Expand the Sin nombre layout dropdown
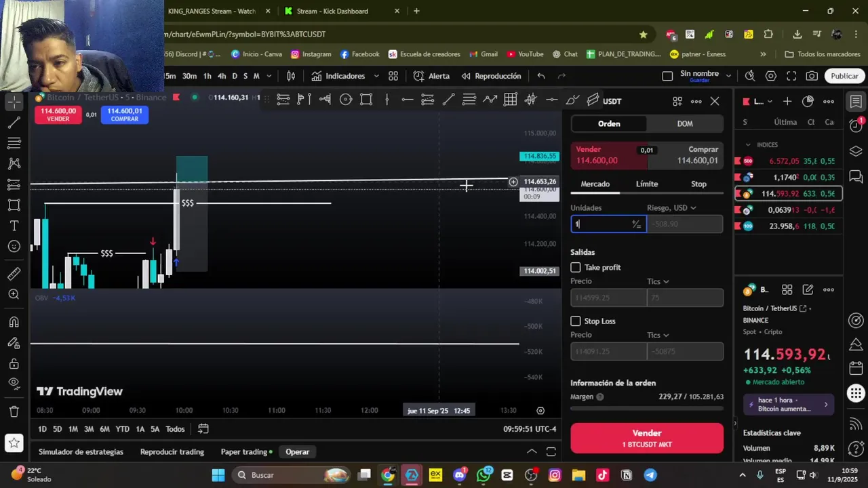Viewport: 868px width, 488px height. 728,76
